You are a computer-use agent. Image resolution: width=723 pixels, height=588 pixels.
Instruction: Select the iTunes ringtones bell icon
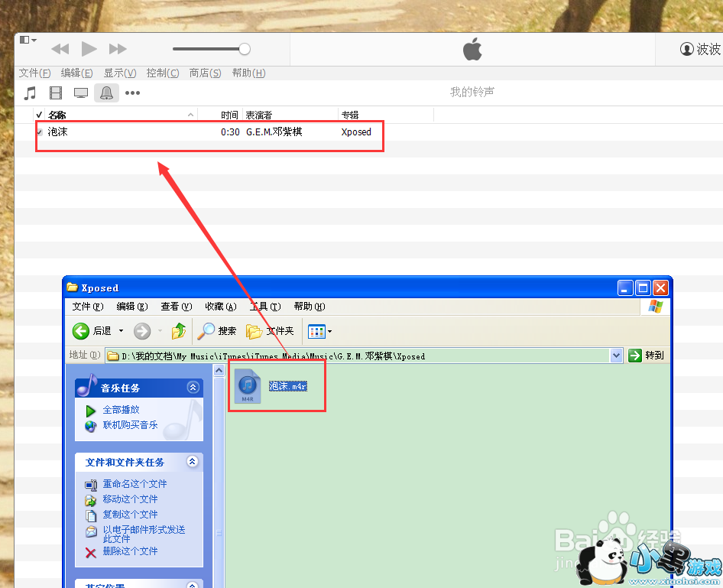[106, 93]
